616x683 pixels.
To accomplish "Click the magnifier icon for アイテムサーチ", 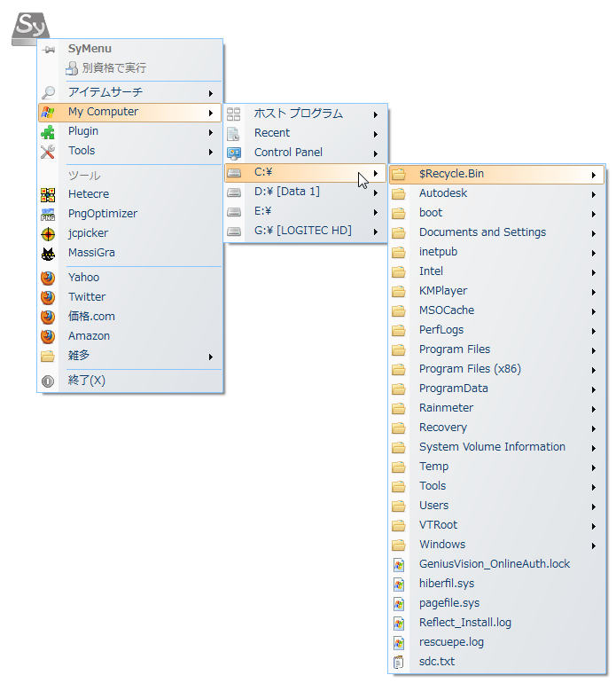I will tap(48, 92).
